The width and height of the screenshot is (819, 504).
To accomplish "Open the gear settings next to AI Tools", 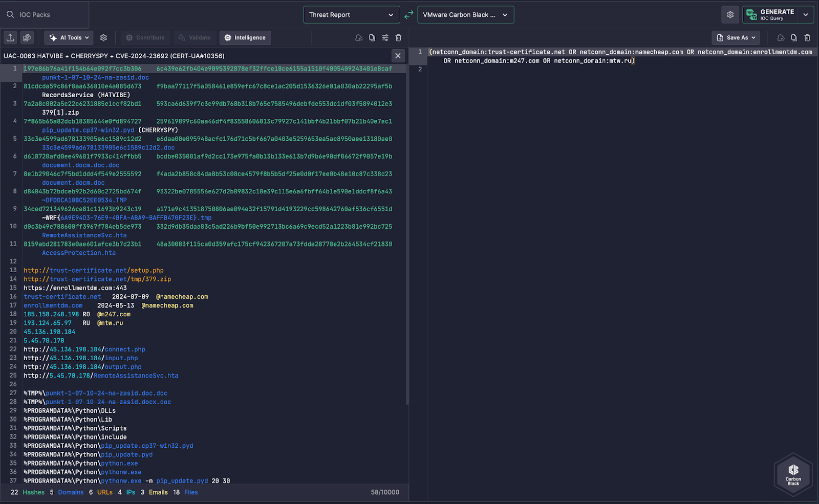I will click(103, 37).
